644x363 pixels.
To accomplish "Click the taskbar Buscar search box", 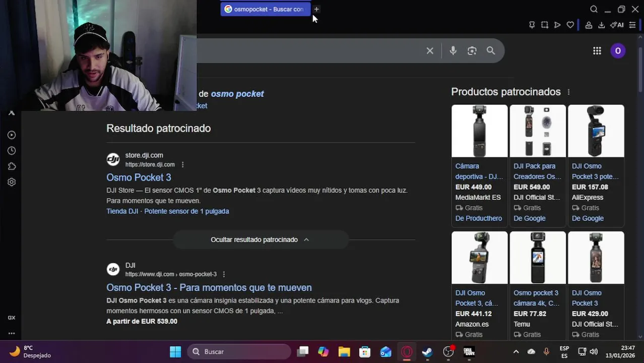I will [x=239, y=351].
